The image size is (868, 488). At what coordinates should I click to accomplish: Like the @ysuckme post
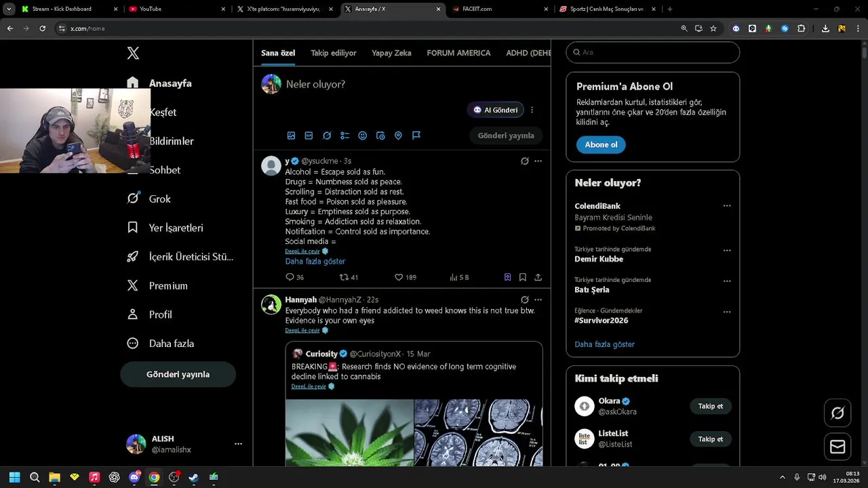(x=406, y=277)
